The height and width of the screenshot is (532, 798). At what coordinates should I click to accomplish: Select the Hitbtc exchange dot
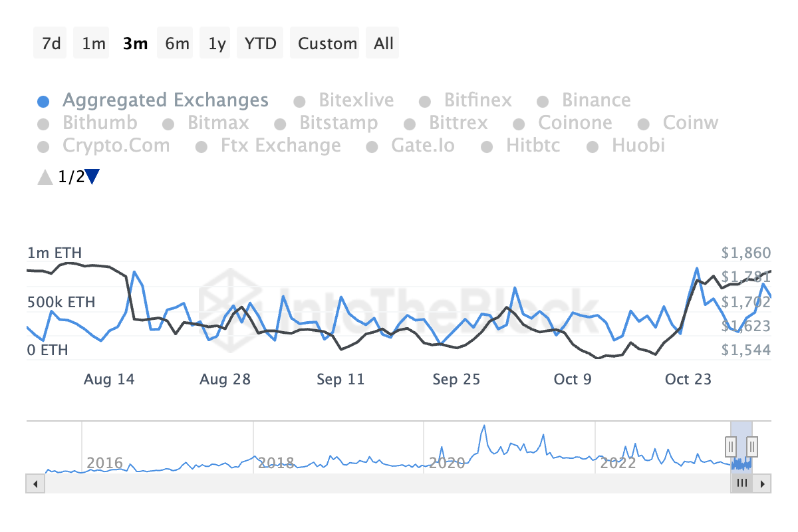tap(487, 146)
